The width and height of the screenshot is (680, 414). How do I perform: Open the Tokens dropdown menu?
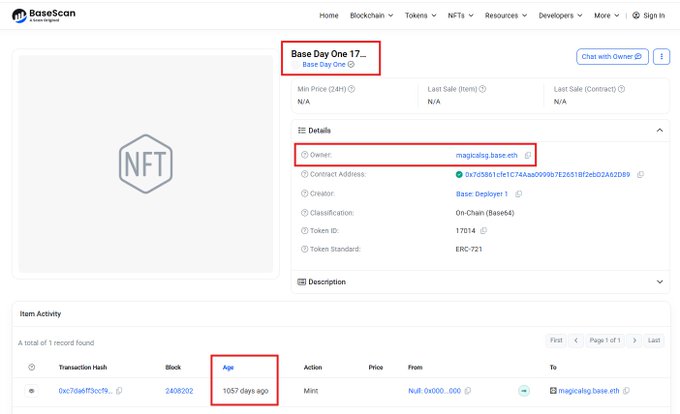click(420, 15)
